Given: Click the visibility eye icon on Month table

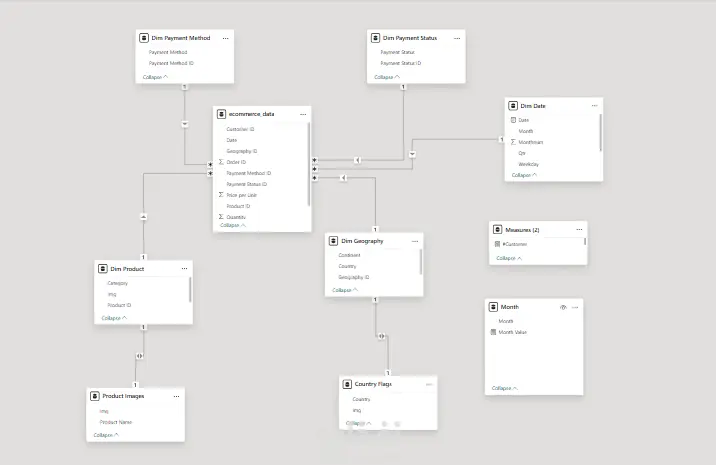Looking at the screenshot, I should click(x=563, y=307).
